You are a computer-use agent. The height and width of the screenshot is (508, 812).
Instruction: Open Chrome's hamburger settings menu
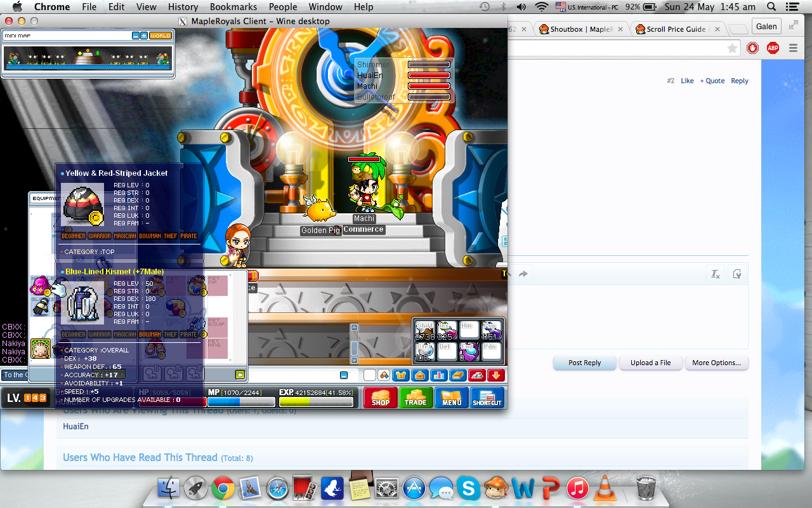pyautogui.click(x=793, y=48)
